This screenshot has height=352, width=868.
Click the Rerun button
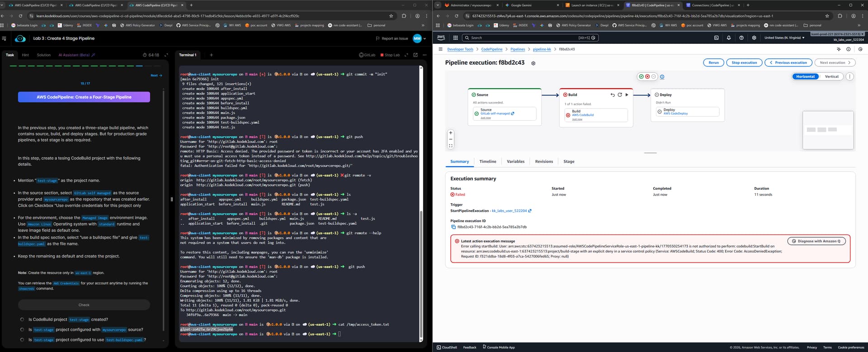[x=713, y=63]
